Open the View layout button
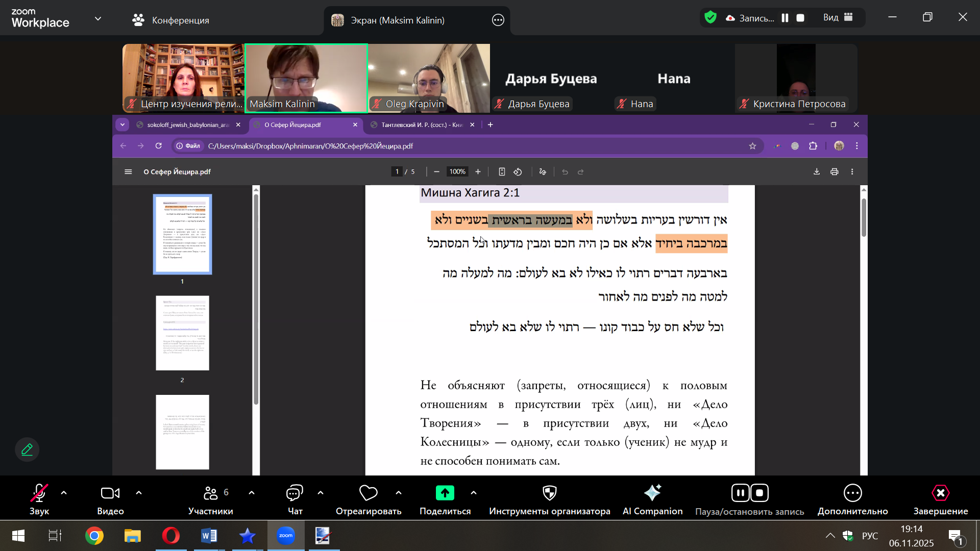980x551 pixels. pos(838,17)
